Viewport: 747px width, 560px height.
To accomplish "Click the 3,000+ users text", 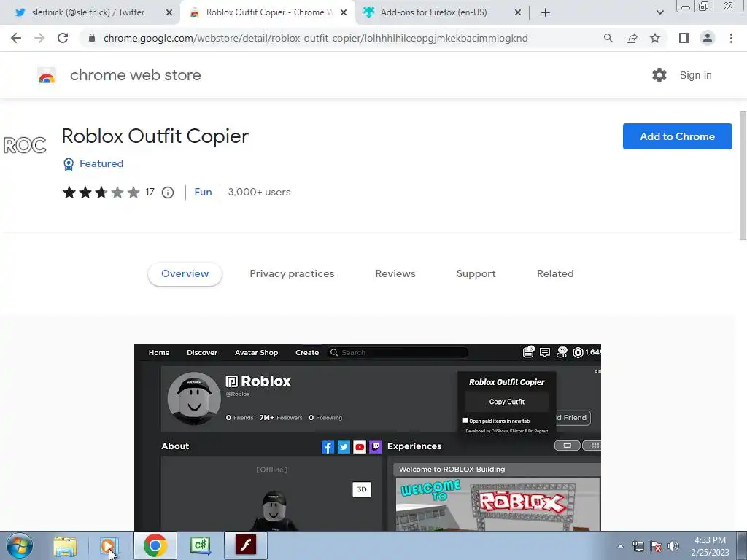I will [259, 192].
